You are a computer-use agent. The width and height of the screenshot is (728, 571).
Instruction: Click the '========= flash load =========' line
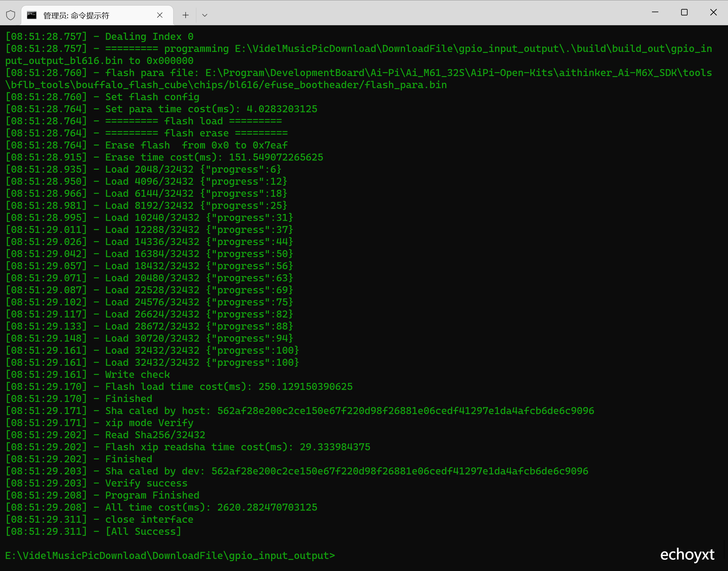point(144,121)
